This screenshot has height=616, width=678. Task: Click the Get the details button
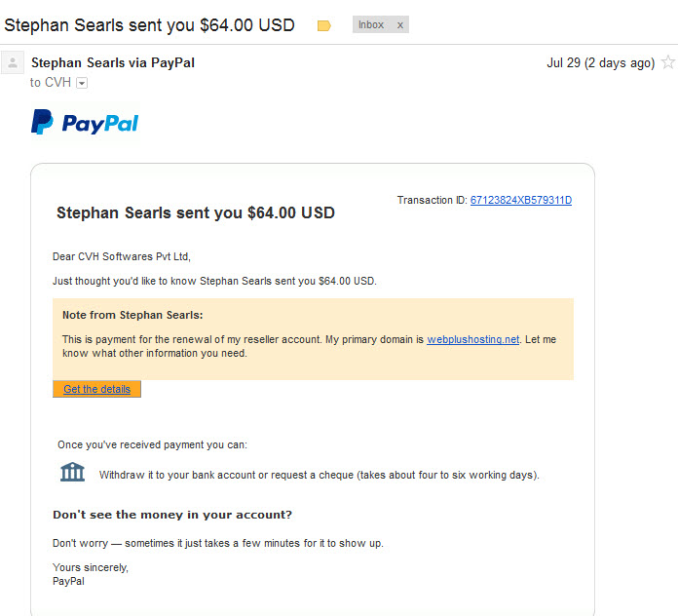(x=96, y=389)
